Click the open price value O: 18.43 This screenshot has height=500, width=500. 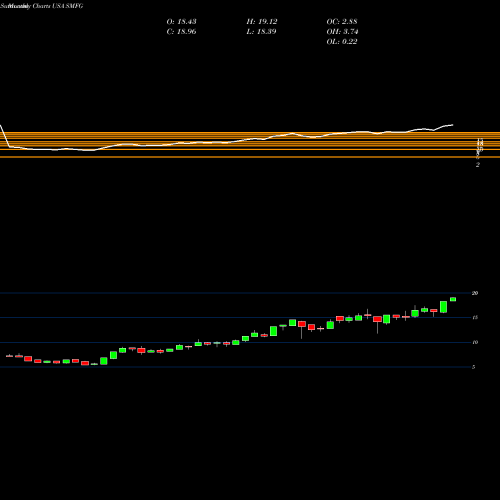[x=181, y=22]
